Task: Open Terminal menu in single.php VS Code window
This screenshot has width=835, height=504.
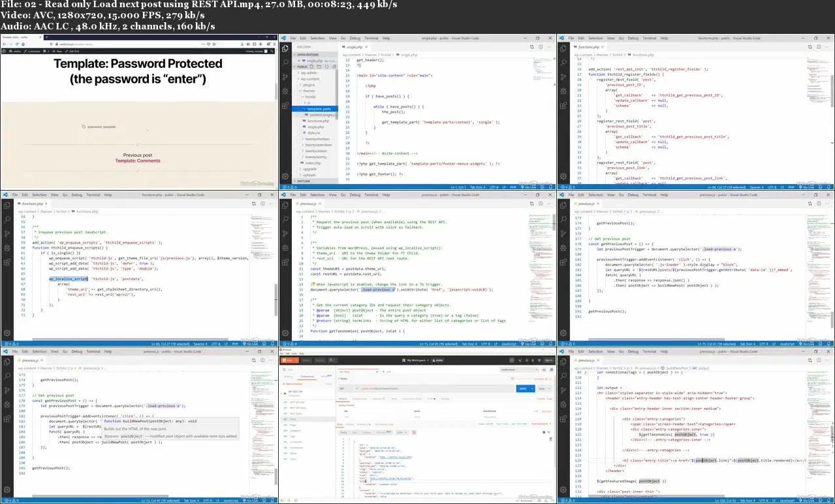Action: pos(371,38)
